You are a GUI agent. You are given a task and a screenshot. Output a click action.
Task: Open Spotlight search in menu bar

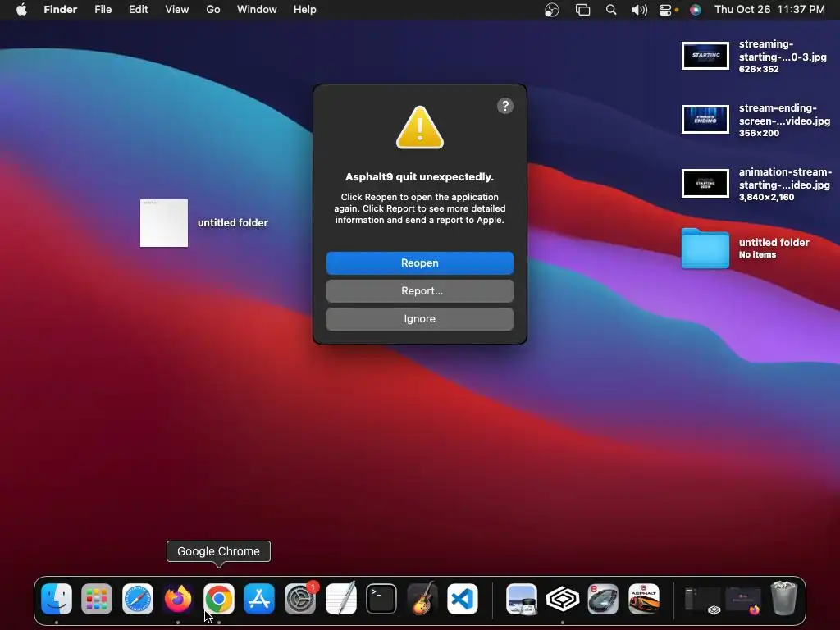point(611,10)
